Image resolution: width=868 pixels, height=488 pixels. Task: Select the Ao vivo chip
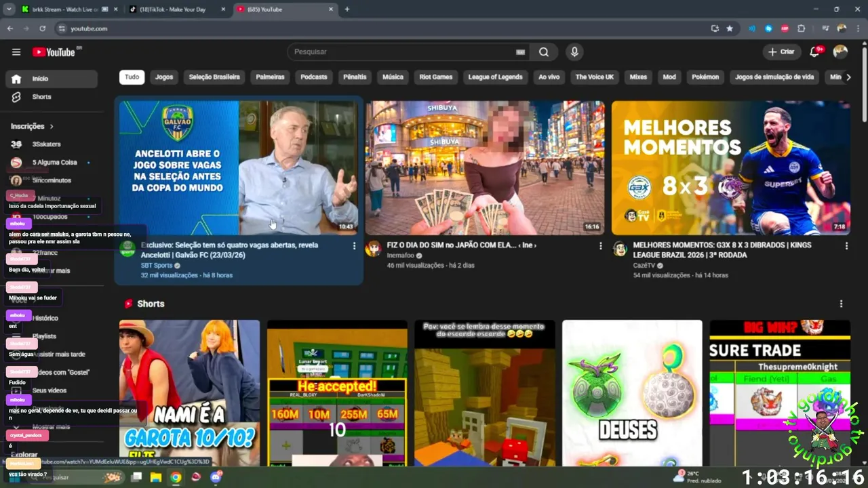click(x=549, y=77)
